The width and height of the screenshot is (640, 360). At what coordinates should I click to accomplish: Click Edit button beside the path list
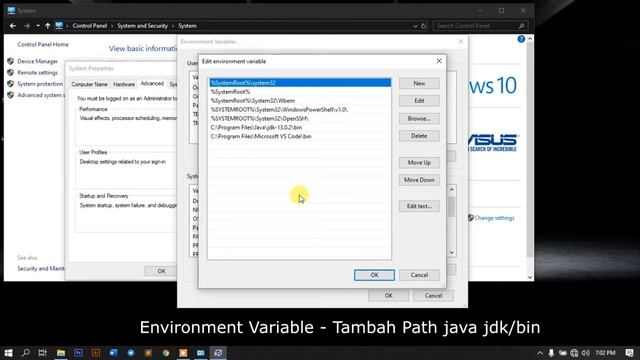419,101
